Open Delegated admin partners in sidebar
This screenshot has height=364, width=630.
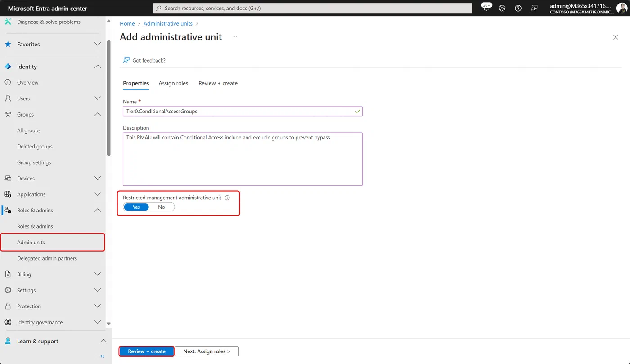coord(47,258)
